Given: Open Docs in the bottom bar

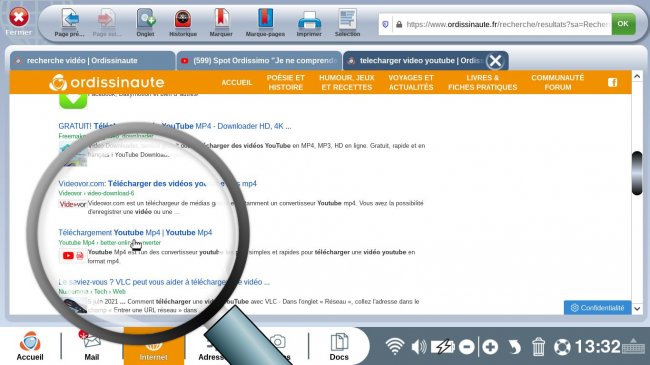Looking at the screenshot, I should [339, 346].
